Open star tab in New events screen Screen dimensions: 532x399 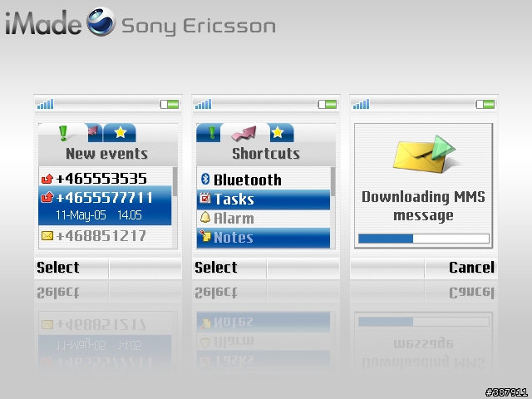[120, 133]
